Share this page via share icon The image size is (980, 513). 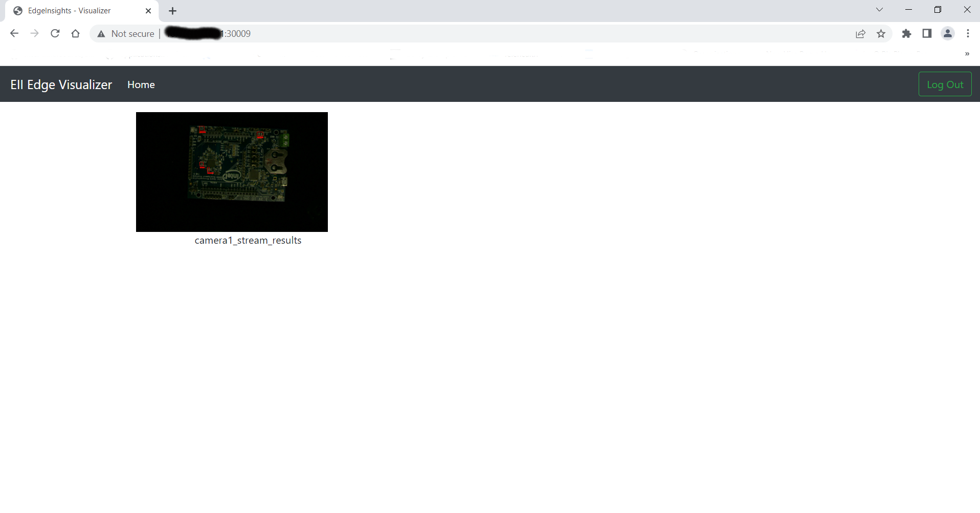pos(861,34)
